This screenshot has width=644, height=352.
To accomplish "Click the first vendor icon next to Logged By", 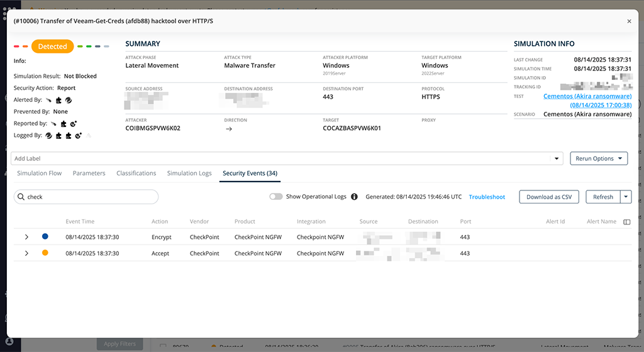I will coord(49,135).
